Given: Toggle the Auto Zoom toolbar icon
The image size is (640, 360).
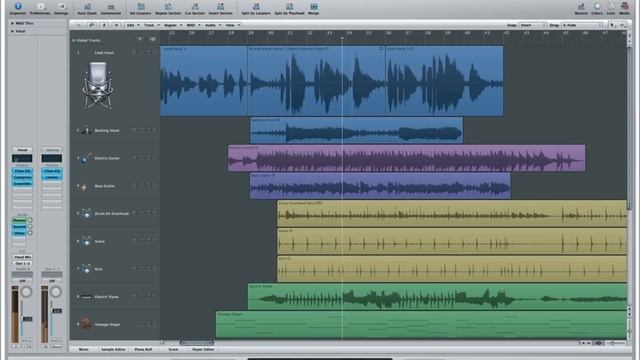Looking at the screenshot, I should (x=87, y=8).
